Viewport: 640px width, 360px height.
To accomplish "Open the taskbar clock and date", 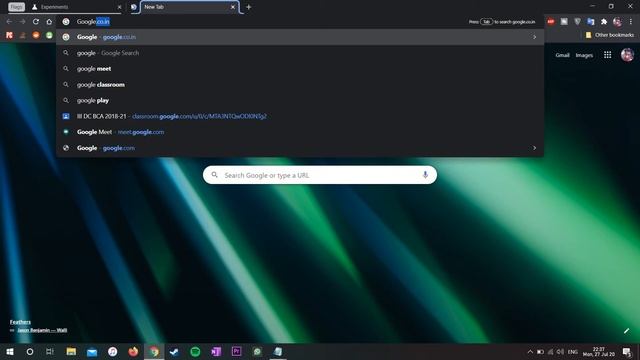I will tap(599, 352).
